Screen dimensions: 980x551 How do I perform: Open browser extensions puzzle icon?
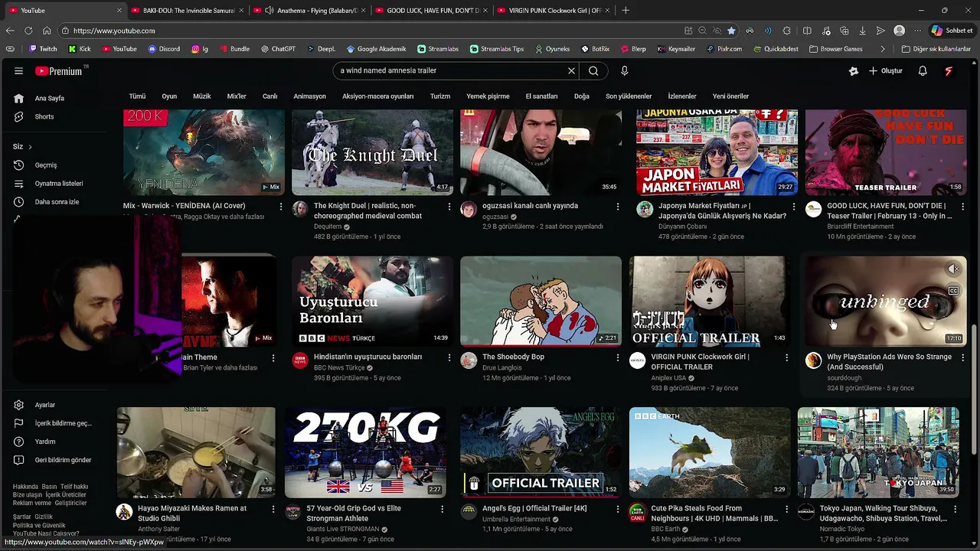pyautogui.click(x=786, y=31)
